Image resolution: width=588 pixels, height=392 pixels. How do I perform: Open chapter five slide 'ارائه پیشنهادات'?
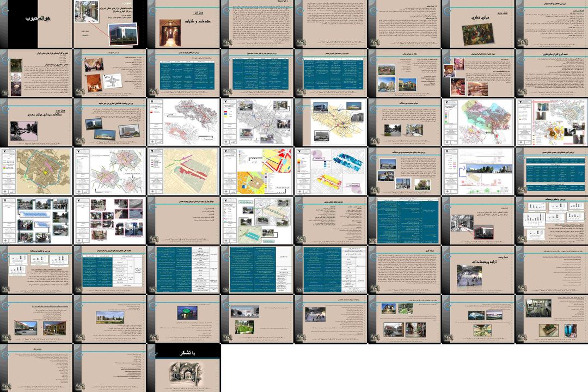478,269
